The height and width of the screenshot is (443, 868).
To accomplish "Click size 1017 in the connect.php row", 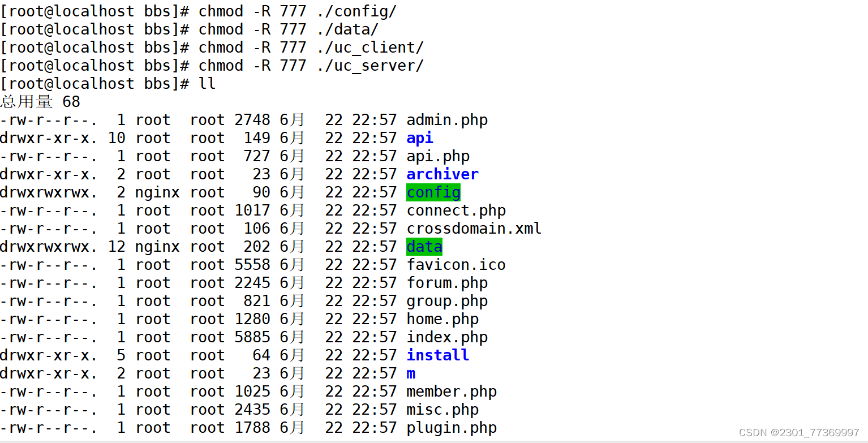I will 252,210.
